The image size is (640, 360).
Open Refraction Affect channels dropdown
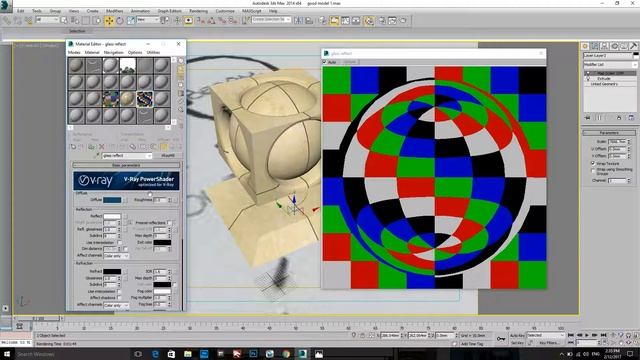[x=116, y=305]
